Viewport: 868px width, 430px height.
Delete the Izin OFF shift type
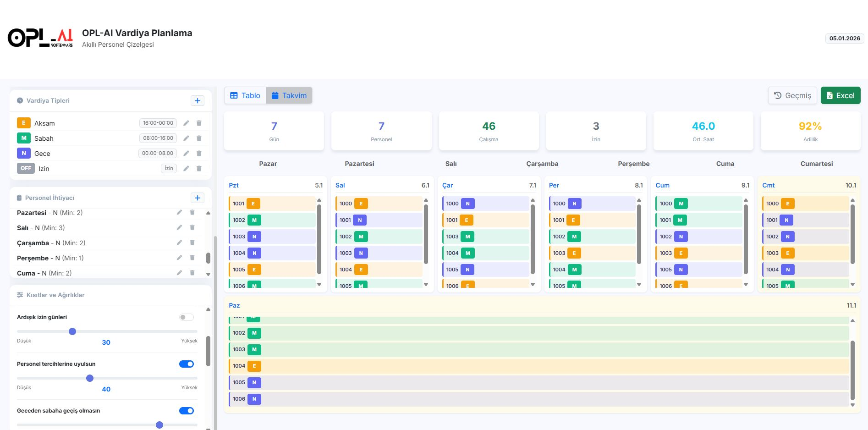click(199, 169)
